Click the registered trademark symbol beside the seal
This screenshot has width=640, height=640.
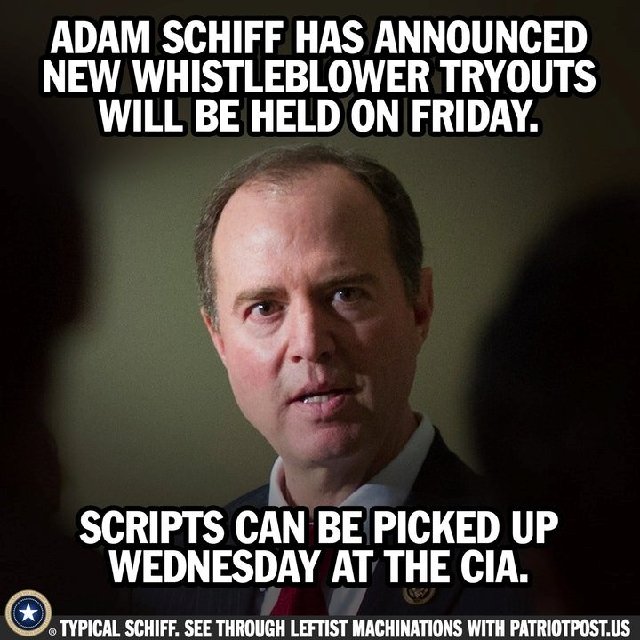pos(53,632)
